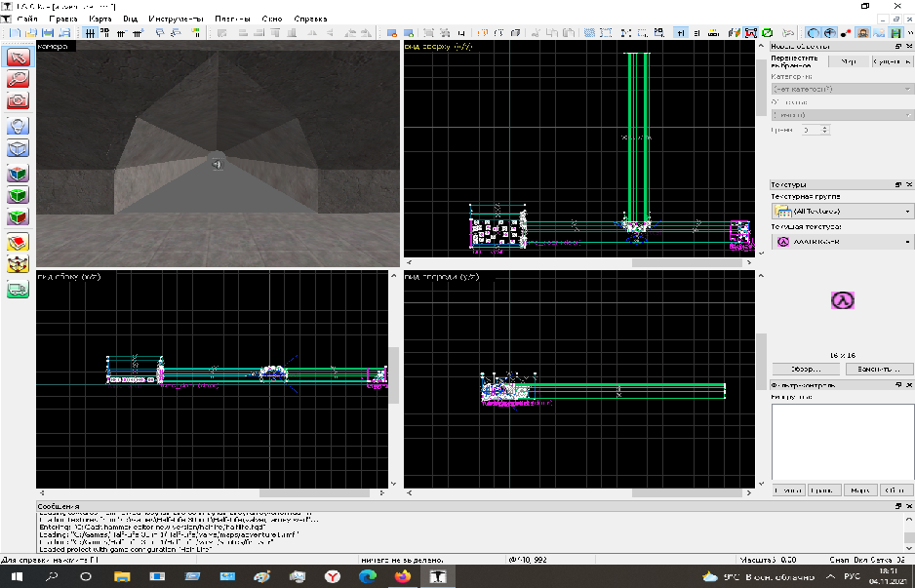Click the green film-strip toolbar icon
This screenshot has width=915, height=588.
coord(895,33)
